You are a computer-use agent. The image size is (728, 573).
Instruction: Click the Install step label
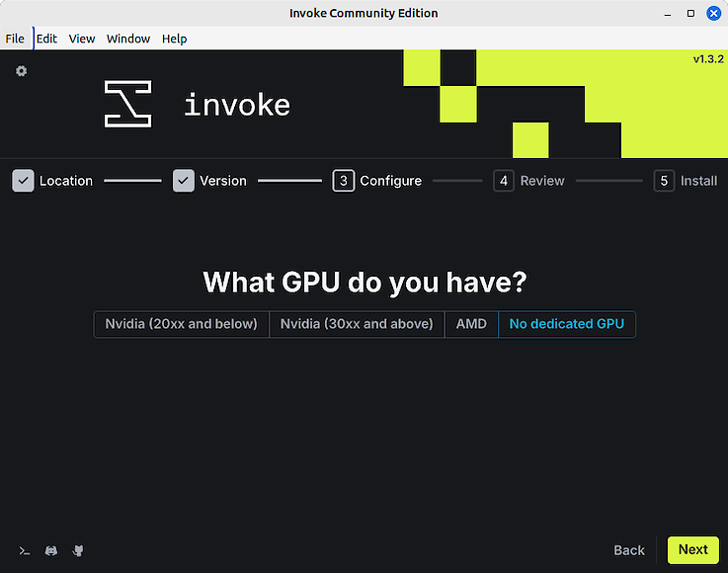click(x=698, y=181)
